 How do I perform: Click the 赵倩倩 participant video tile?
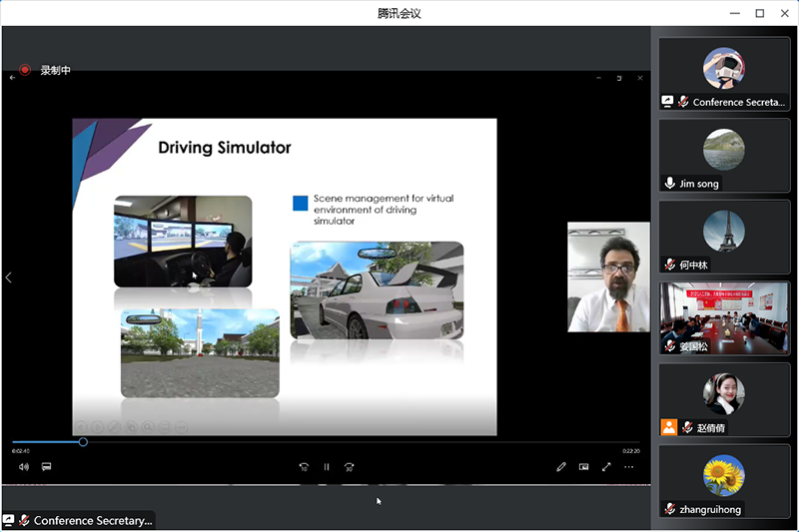coord(724,399)
